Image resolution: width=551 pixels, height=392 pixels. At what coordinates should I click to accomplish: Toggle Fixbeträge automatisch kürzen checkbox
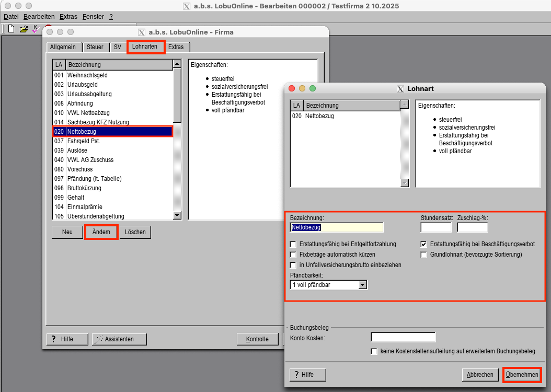point(293,255)
